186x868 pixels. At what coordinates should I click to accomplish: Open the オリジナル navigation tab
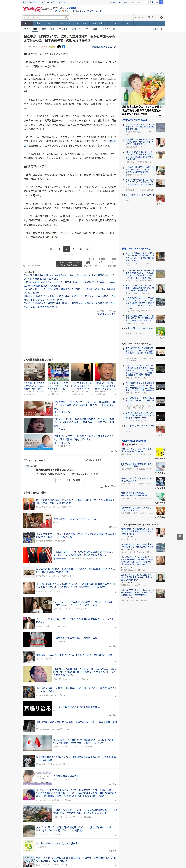81,24
